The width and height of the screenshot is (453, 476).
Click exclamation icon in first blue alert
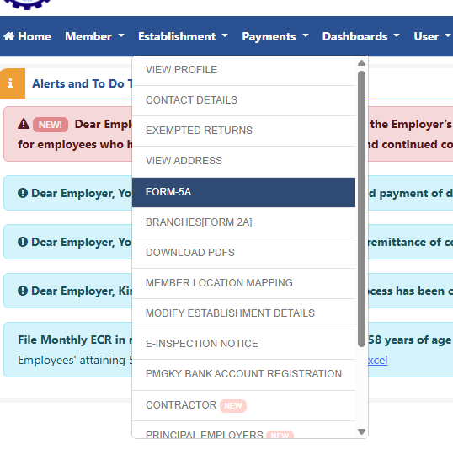click(x=23, y=193)
